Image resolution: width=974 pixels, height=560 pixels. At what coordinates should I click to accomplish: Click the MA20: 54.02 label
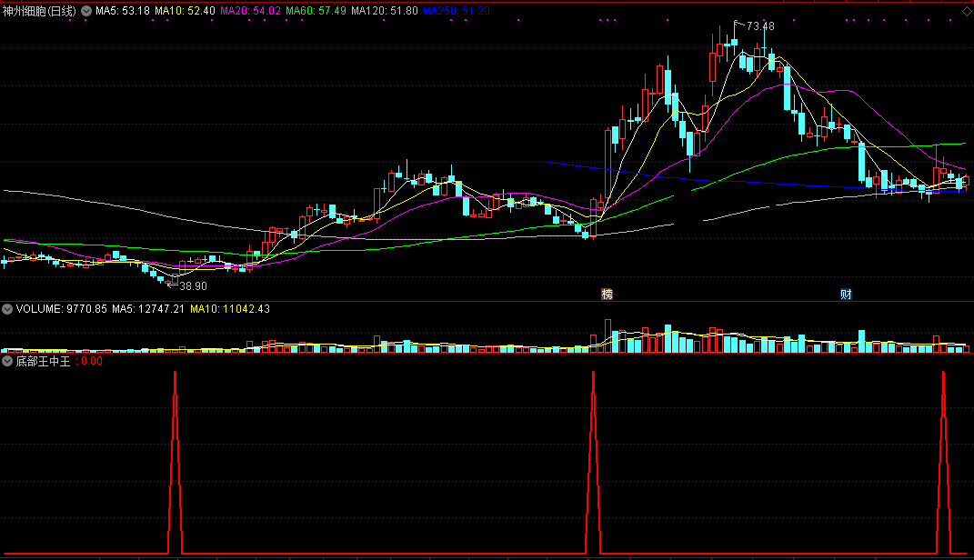[250, 11]
